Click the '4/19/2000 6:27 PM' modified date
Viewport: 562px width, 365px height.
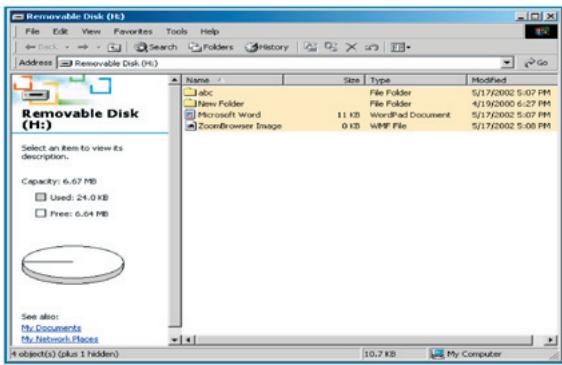(x=511, y=104)
